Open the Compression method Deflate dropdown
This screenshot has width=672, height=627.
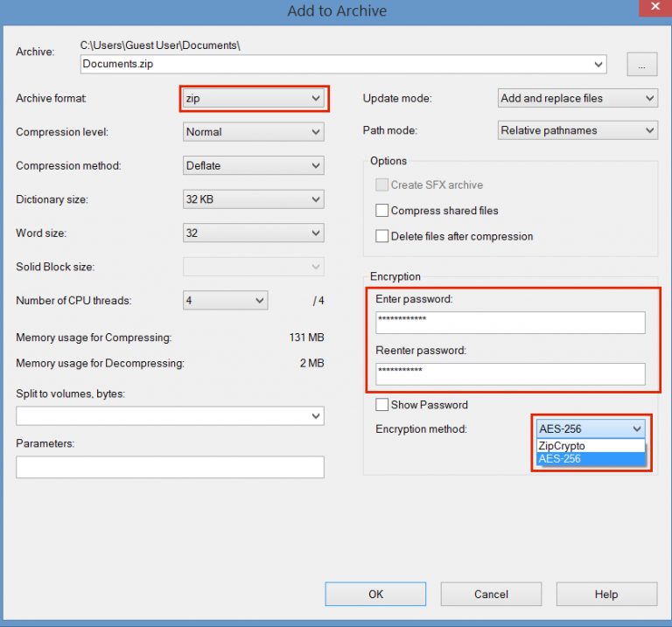click(x=253, y=166)
